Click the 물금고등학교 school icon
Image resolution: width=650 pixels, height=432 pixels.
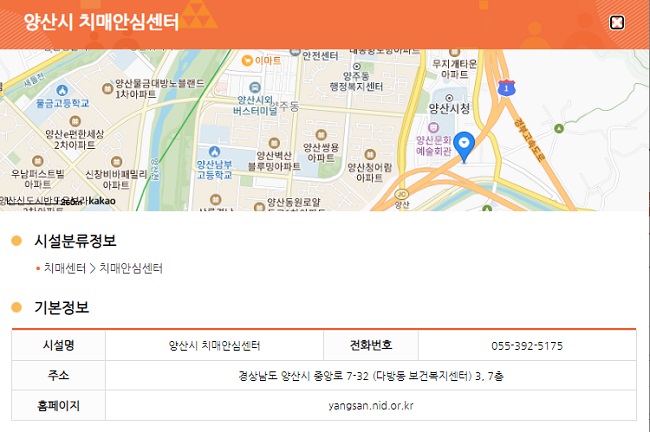62,90
